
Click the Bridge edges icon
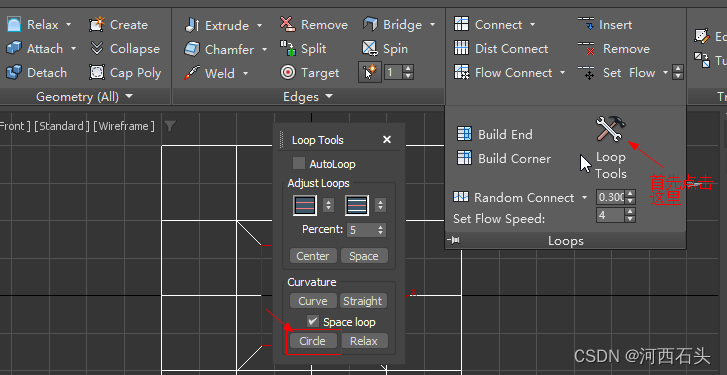tap(370, 24)
